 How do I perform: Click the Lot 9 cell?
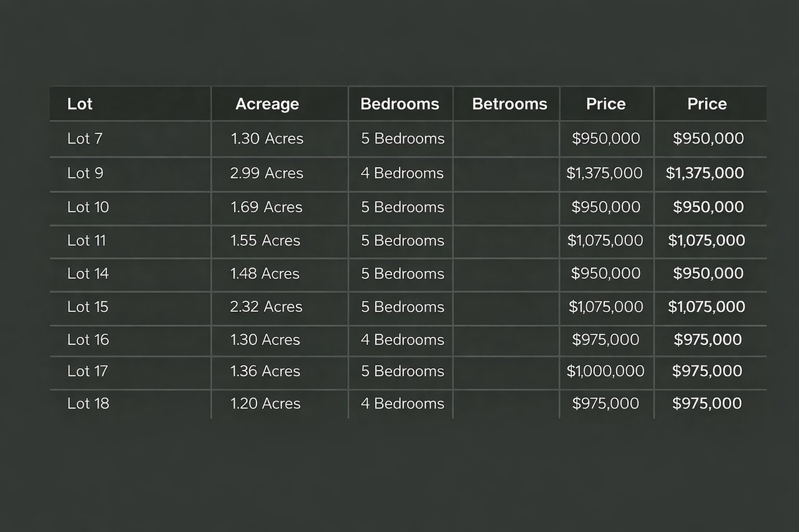[86, 173]
